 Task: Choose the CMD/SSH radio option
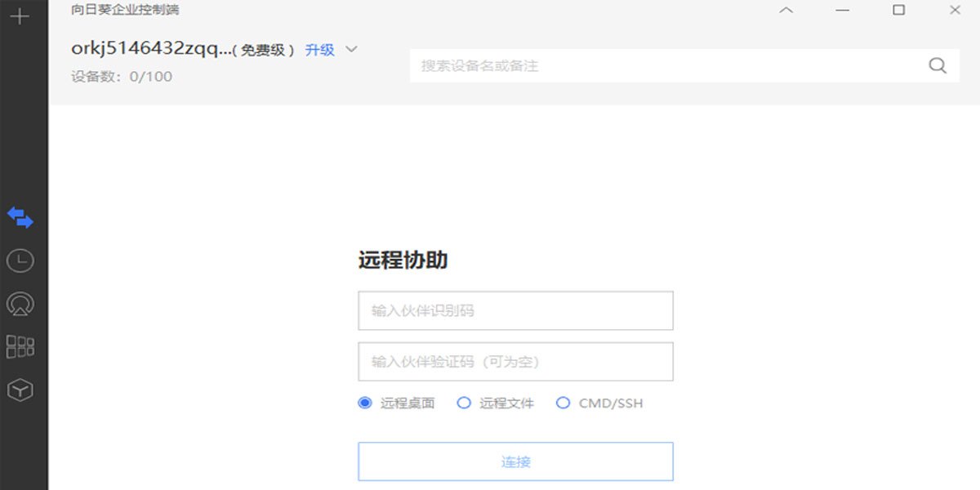563,403
